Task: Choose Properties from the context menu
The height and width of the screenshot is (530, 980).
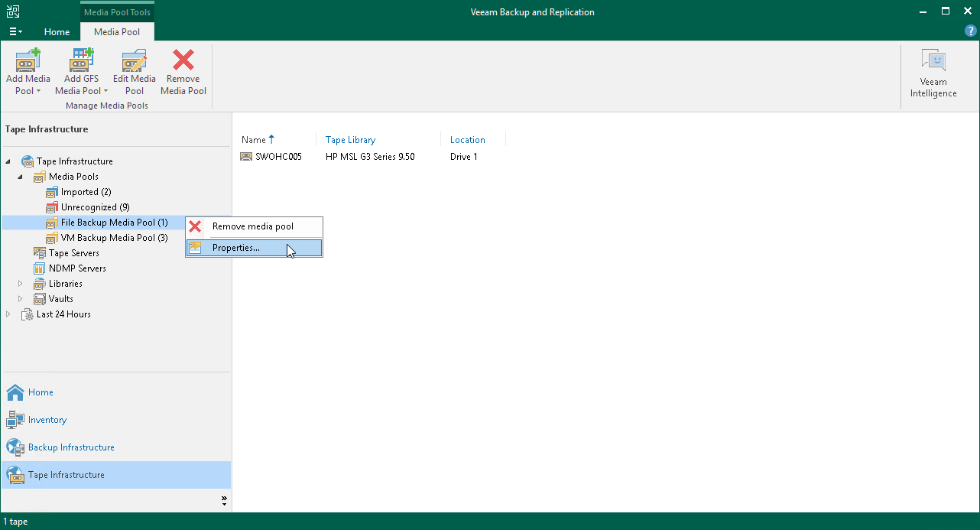Action: click(x=235, y=247)
